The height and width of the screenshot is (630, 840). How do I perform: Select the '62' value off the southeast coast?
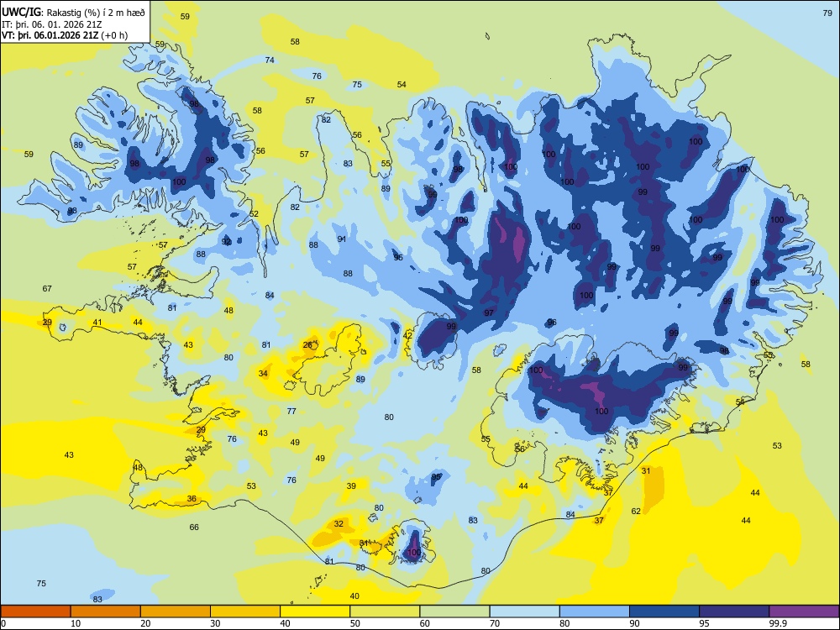coord(636,511)
